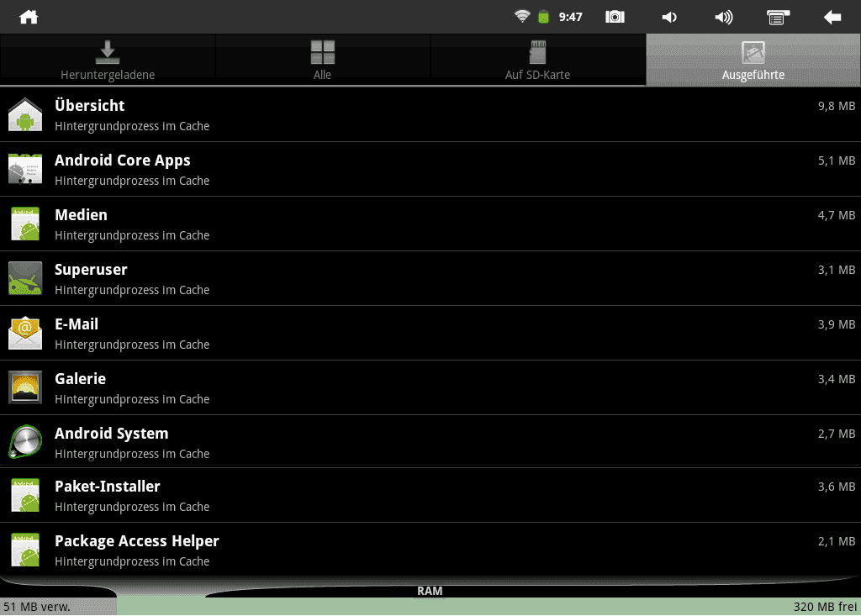Select the E-Mail process name
Screen dimensions: 861x616
coord(77,324)
